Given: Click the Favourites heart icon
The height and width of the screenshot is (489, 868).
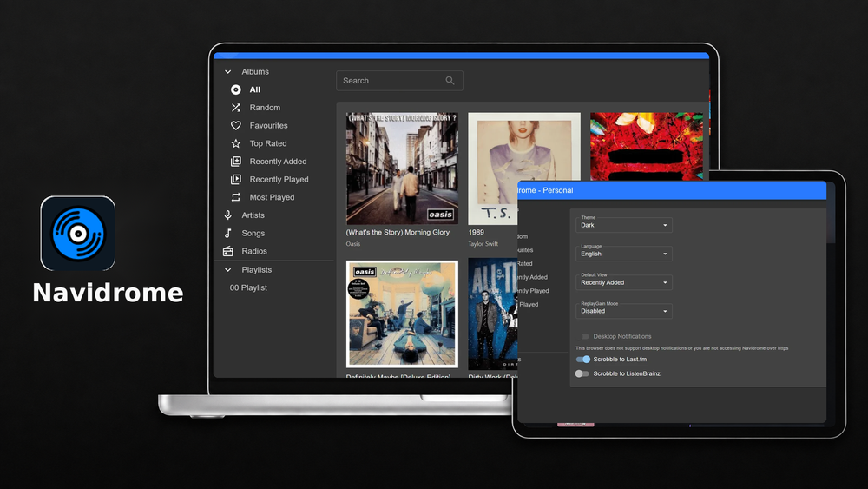Looking at the screenshot, I should click(x=236, y=126).
